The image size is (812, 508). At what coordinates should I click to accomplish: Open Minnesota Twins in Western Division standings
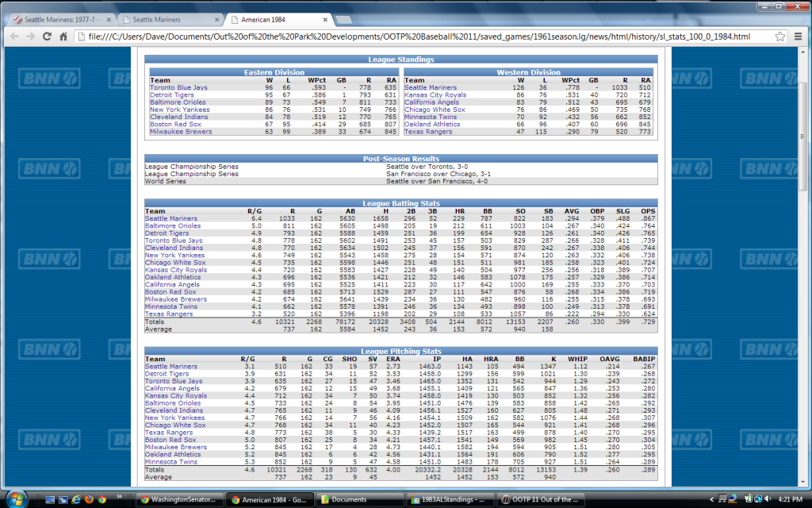point(431,117)
